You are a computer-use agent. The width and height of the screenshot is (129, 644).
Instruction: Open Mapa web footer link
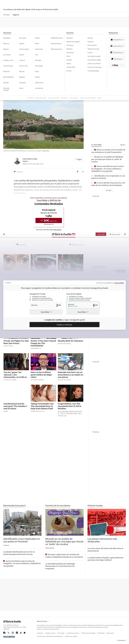pos(110,633)
